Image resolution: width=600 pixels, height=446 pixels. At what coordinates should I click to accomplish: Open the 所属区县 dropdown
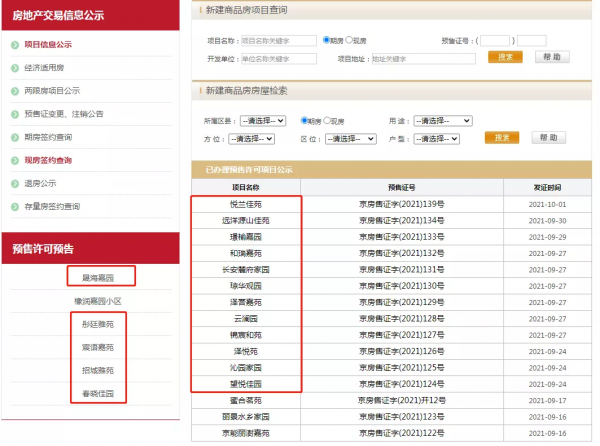tap(263, 121)
